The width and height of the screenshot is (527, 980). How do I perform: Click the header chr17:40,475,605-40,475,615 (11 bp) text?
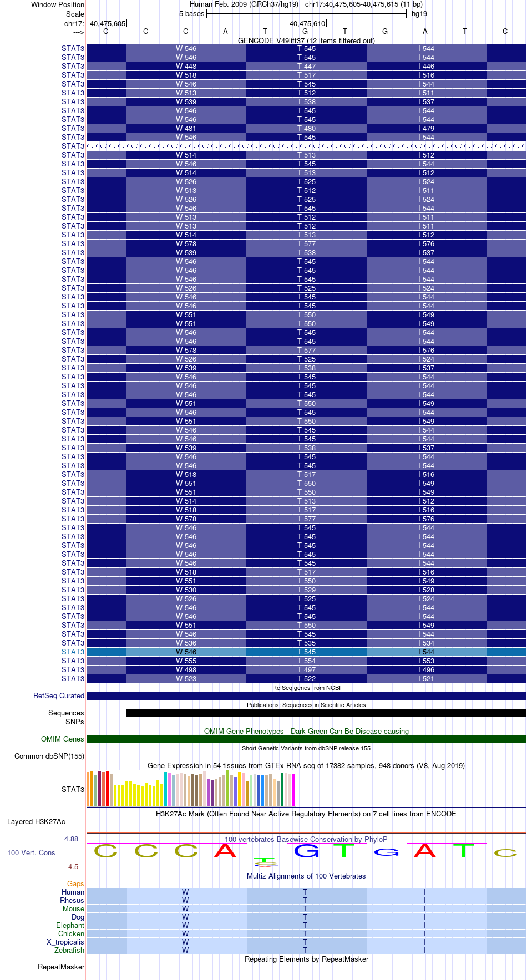point(364,4)
